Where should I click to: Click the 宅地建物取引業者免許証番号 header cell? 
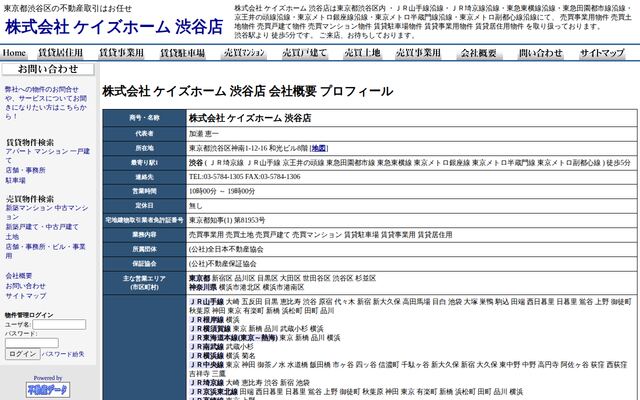tap(144, 220)
